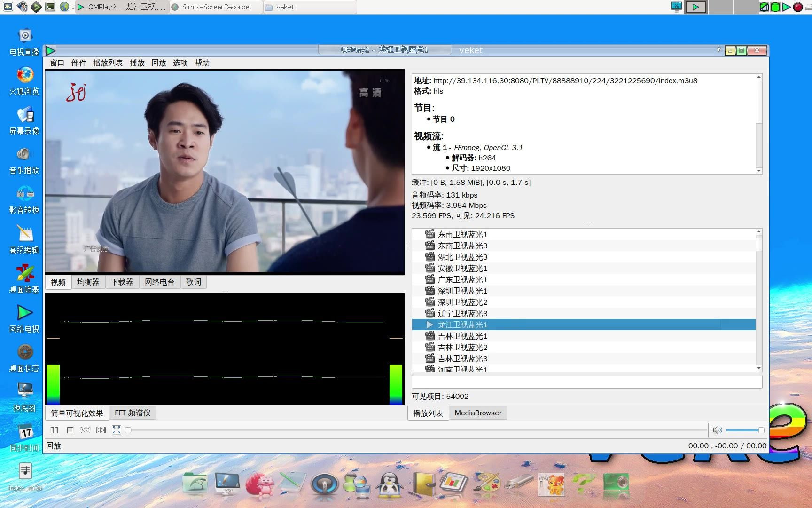Select 辽宁卫视蓝光3 in the playlist
The width and height of the screenshot is (812, 508).
point(584,313)
